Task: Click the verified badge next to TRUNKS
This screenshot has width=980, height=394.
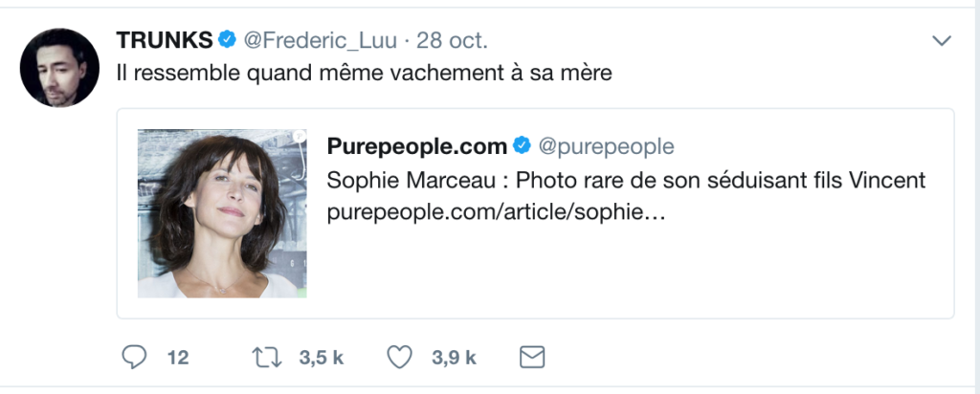Action: point(228,40)
